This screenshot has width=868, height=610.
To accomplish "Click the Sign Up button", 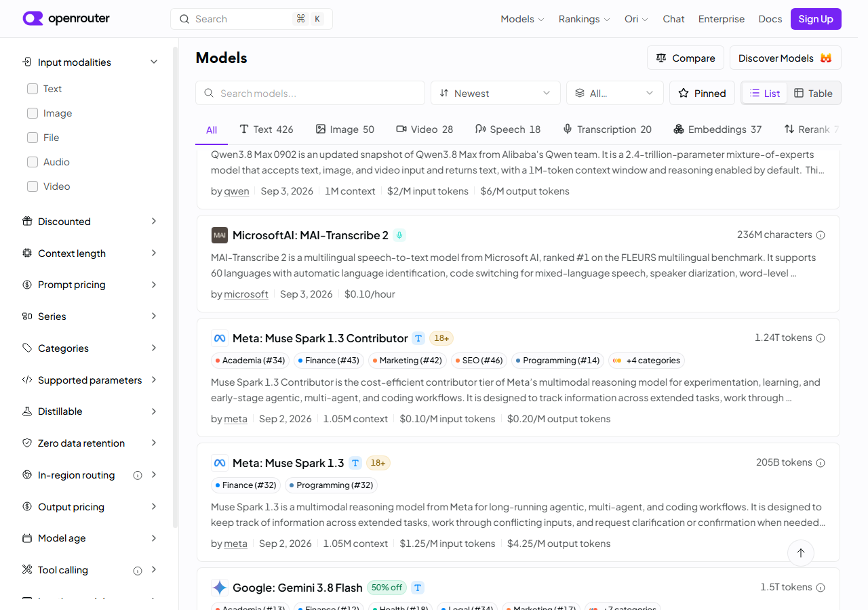I will (816, 19).
